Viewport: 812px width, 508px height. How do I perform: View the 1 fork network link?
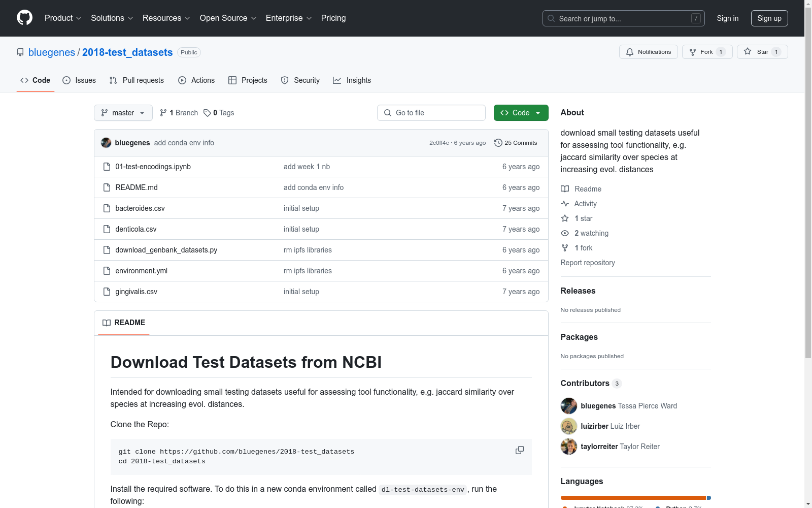[577, 248]
